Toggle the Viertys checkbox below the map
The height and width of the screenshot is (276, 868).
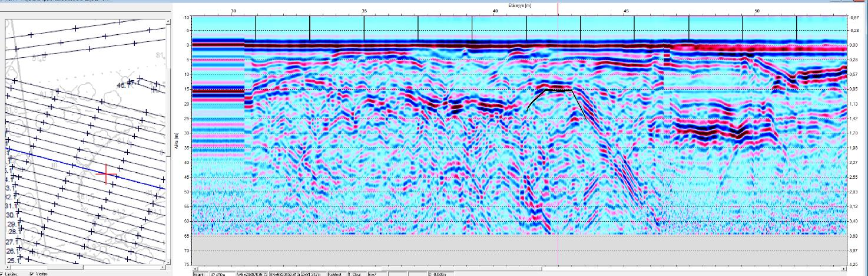click(x=32, y=274)
